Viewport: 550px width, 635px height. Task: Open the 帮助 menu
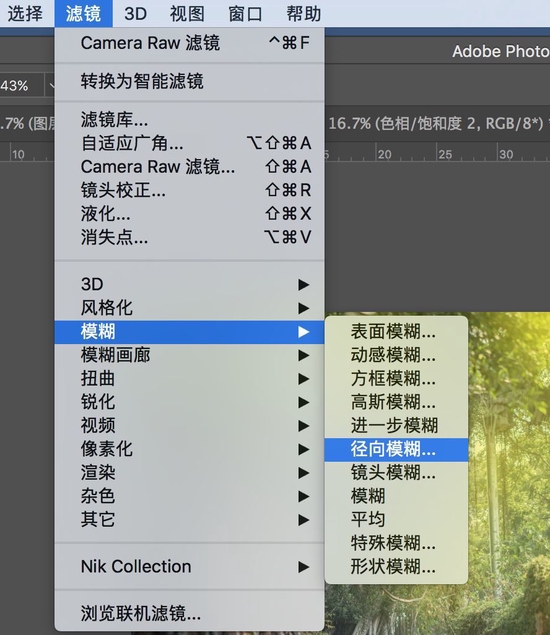tap(304, 13)
